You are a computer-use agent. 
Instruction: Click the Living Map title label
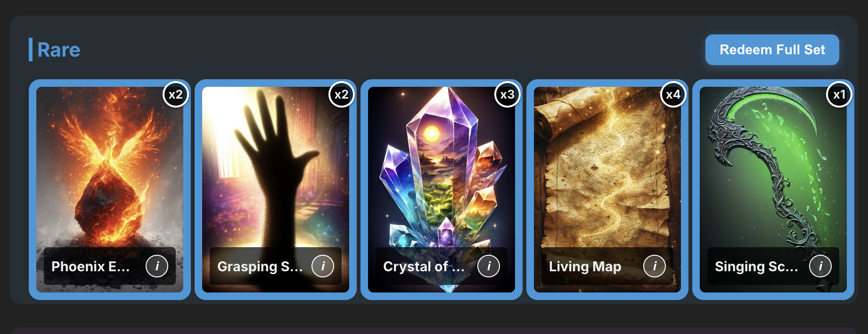click(x=585, y=267)
